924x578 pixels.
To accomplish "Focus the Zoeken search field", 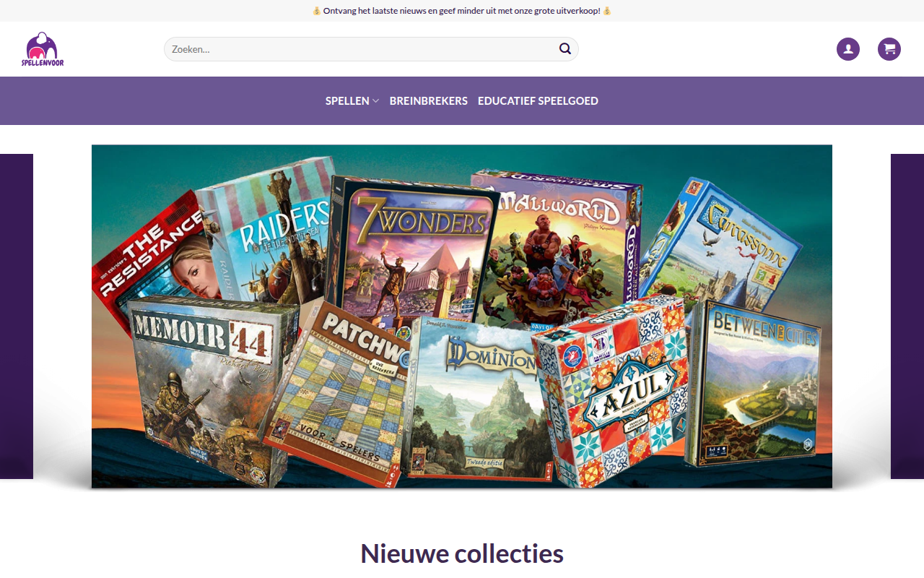I will click(371, 49).
